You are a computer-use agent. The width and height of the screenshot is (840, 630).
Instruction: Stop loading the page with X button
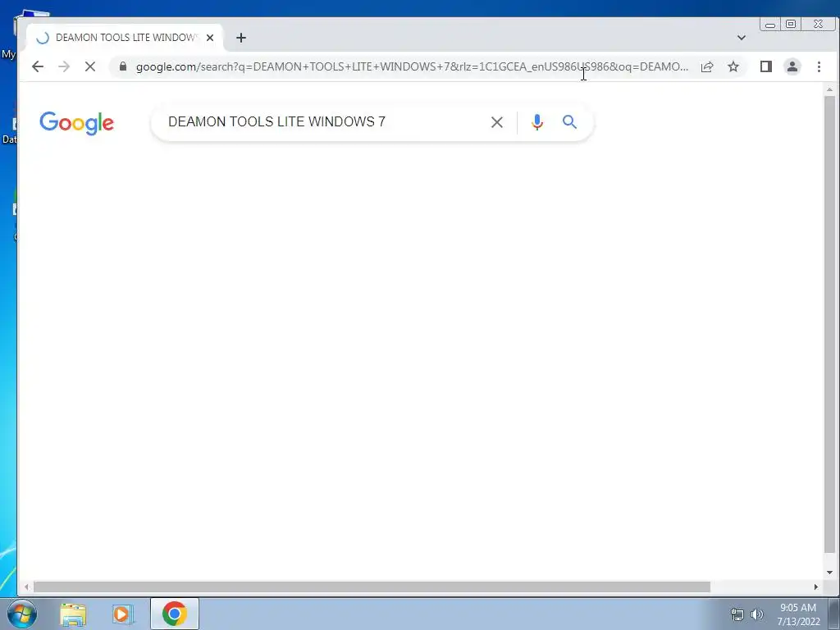click(x=90, y=66)
